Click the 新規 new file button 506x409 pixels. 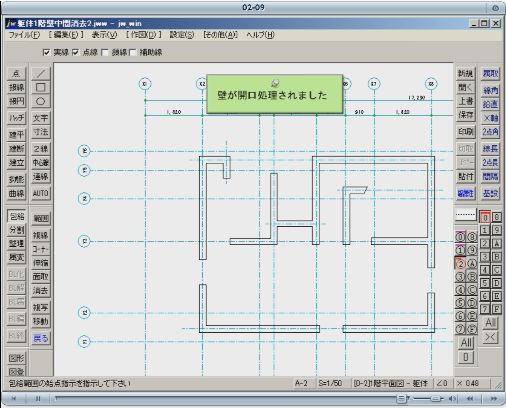[x=466, y=73]
